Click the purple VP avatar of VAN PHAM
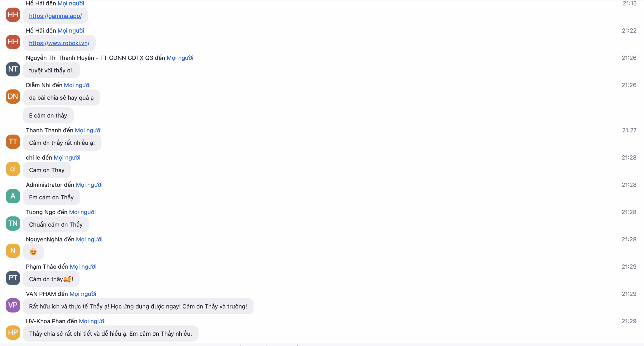Image resolution: width=644 pixels, height=346 pixels. pyautogui.click(x=13, y=305)
